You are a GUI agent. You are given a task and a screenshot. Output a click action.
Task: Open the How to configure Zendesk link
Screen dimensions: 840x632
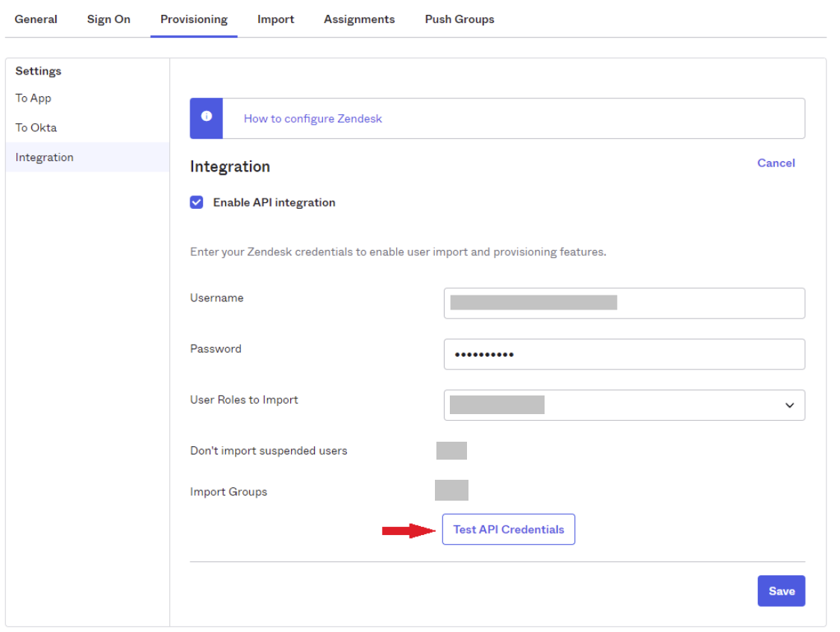(x=313, y=118)
